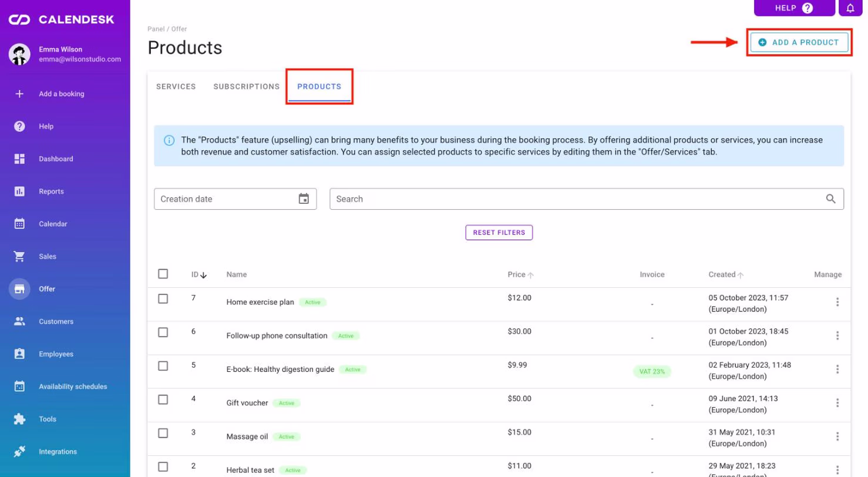Open Employees via the badge icon
Image resolution: width=868 pixels, height=477 pixels.
(19, 354)
